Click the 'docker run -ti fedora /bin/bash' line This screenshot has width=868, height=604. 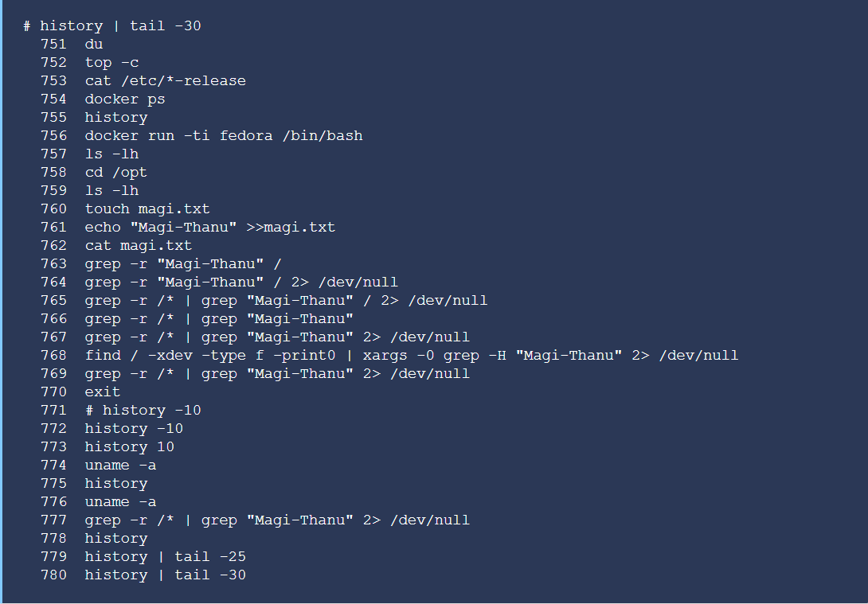(x=224, y=135)
